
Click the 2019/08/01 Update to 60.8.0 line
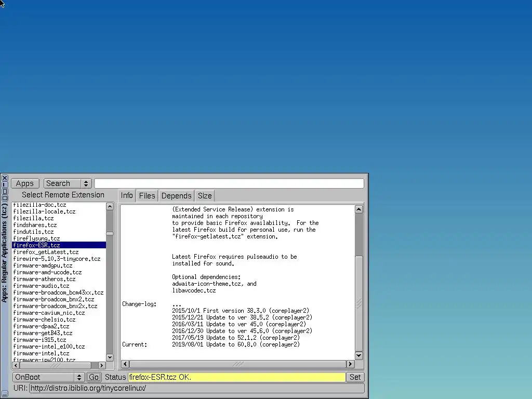(x=236, y=344)
